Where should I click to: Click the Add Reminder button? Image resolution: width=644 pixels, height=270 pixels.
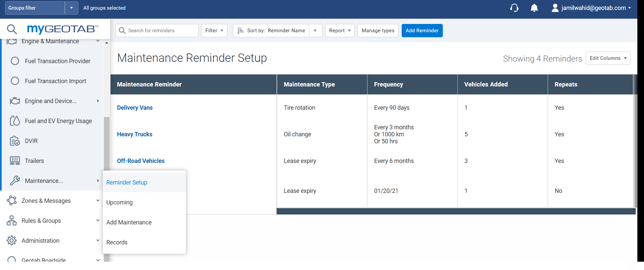point(422,31)
